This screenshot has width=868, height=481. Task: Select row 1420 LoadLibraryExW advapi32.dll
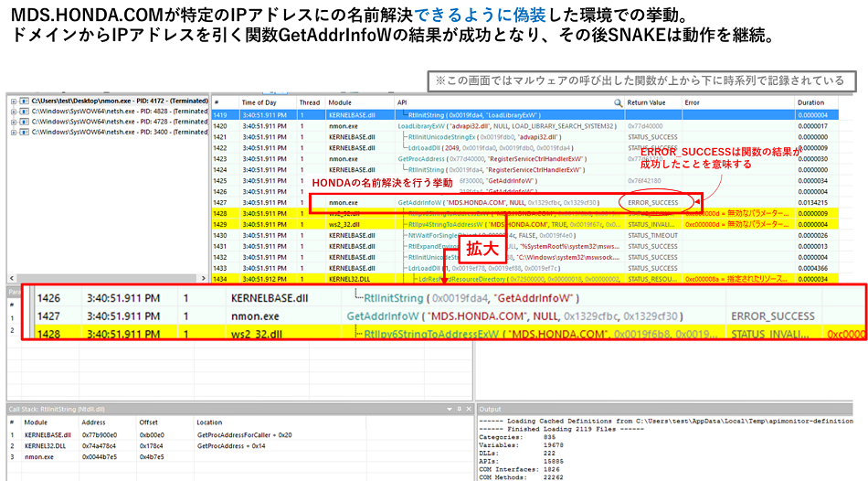coord(524,126)
